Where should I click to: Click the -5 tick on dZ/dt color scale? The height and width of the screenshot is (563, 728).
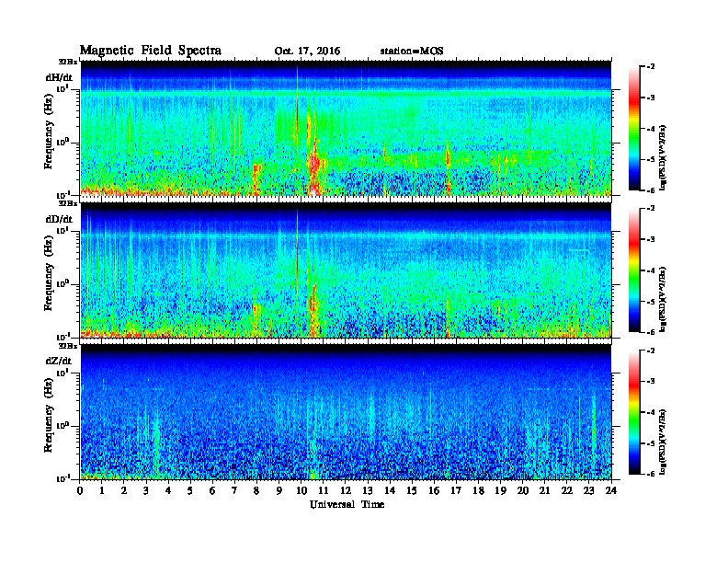pyautogui.click(x=651, y=443)
